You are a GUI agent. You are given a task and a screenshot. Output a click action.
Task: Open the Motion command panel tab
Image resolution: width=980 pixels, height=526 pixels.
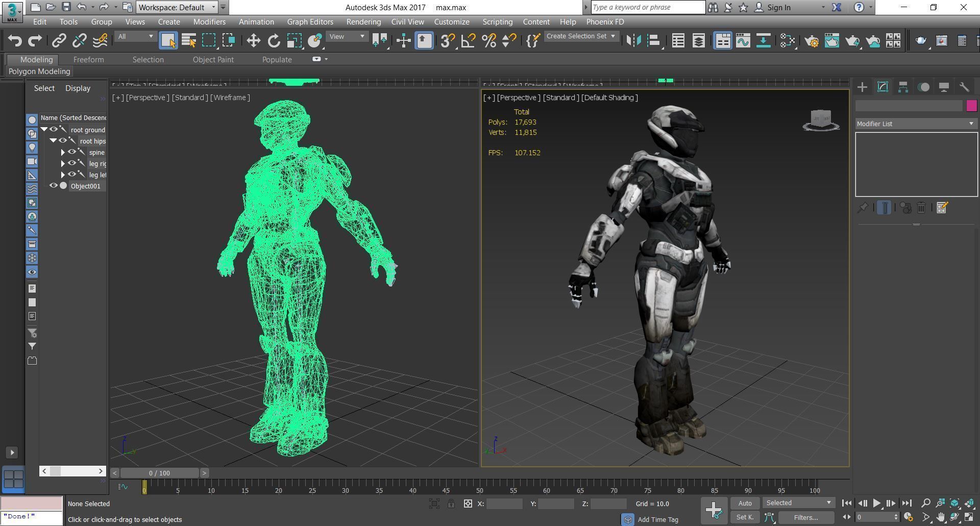[923, 87]
